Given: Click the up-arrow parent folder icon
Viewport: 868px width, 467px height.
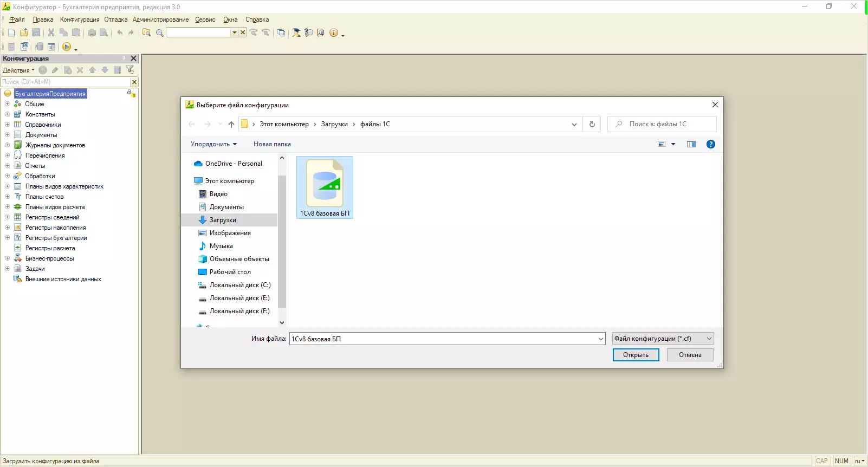Looking at the screenshot, I should click(231, 124).
